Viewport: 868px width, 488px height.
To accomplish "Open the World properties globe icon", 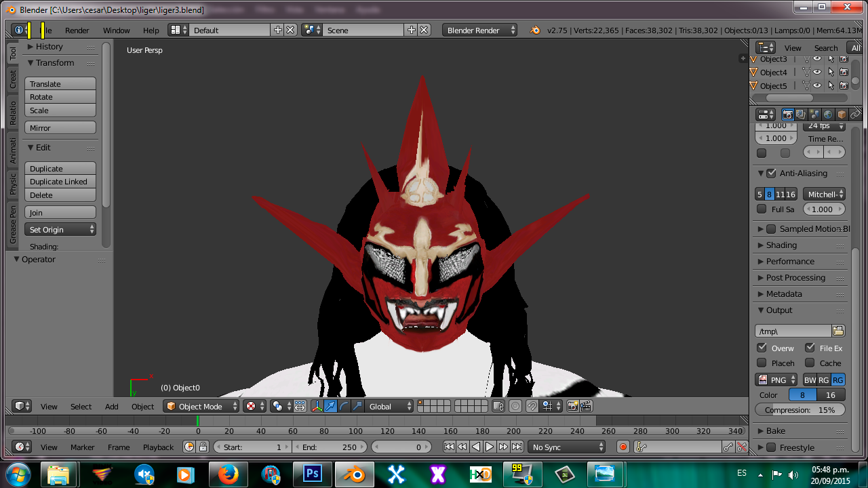I will click(x=828, y=115).
